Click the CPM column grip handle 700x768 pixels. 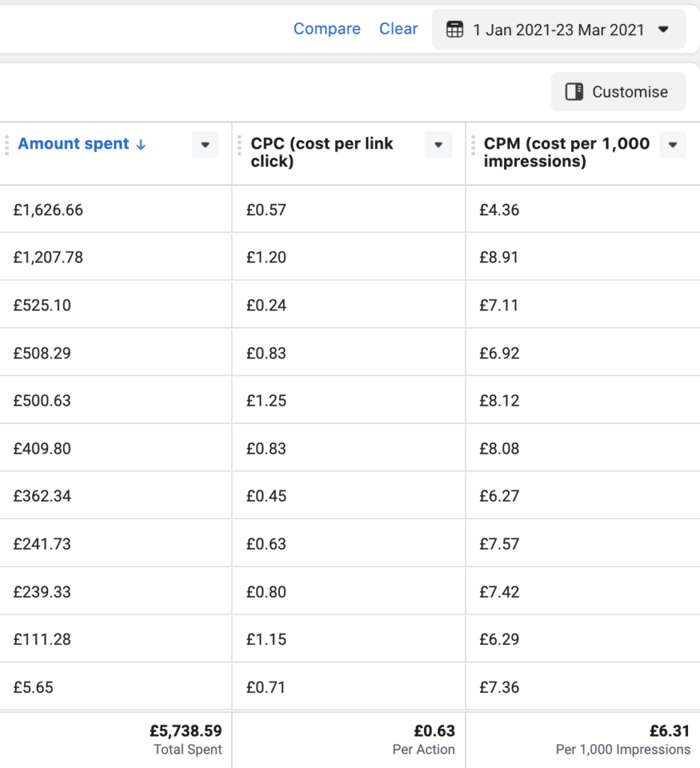click(473, 144)
